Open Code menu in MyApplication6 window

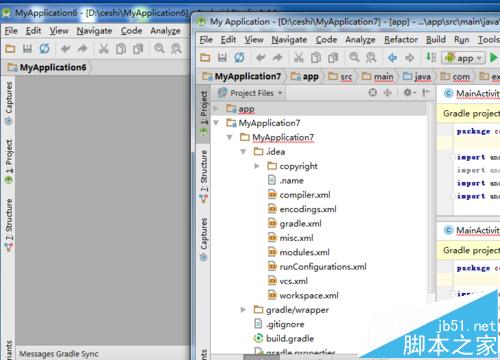coord(131,31)
